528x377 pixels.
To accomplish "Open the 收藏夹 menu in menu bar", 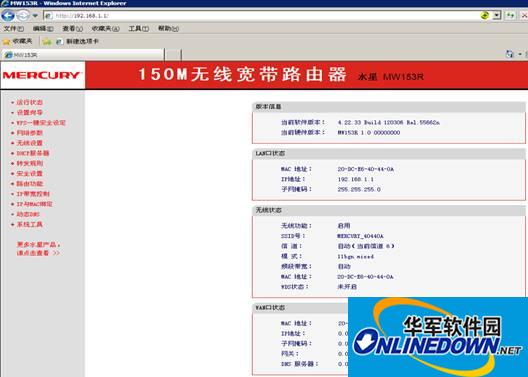I will point(105,29).
